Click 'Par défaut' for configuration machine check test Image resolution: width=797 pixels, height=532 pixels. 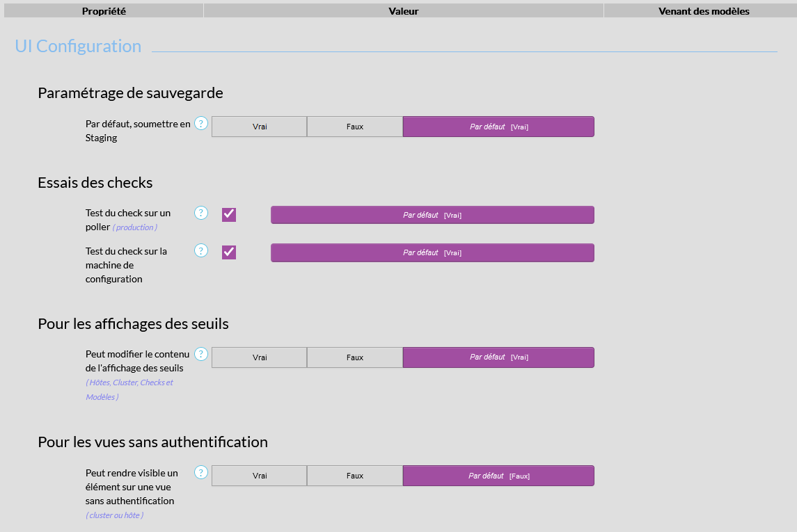(x=432, y=252)
